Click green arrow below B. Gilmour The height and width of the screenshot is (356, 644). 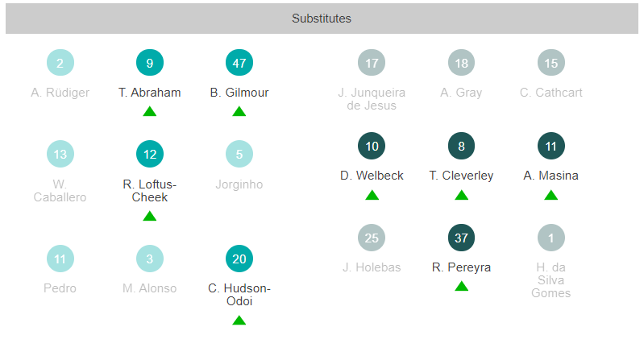click(239, 111)
